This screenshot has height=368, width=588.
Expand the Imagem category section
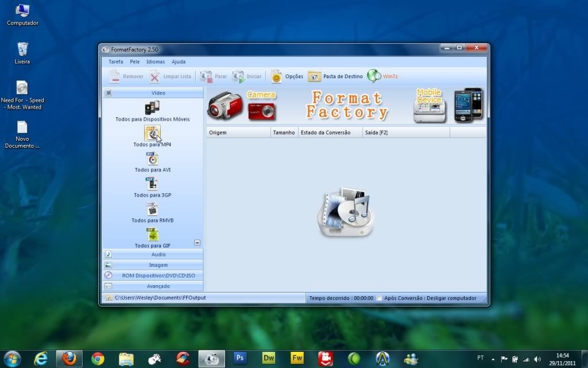pyautogui.click(x=153, y=265)
